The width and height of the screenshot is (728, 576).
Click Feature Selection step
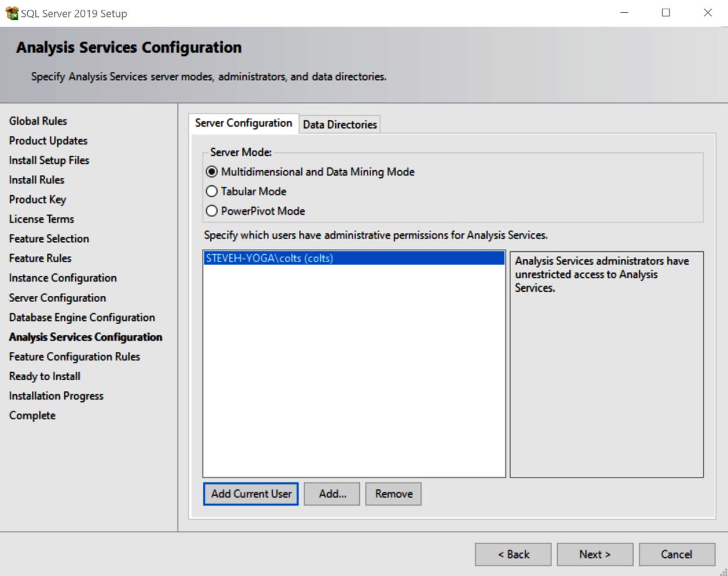click(x=49, y=239)
